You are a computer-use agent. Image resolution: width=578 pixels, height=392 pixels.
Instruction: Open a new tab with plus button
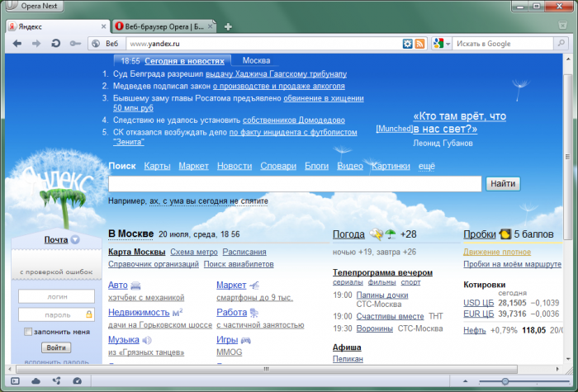coord(228,26)
